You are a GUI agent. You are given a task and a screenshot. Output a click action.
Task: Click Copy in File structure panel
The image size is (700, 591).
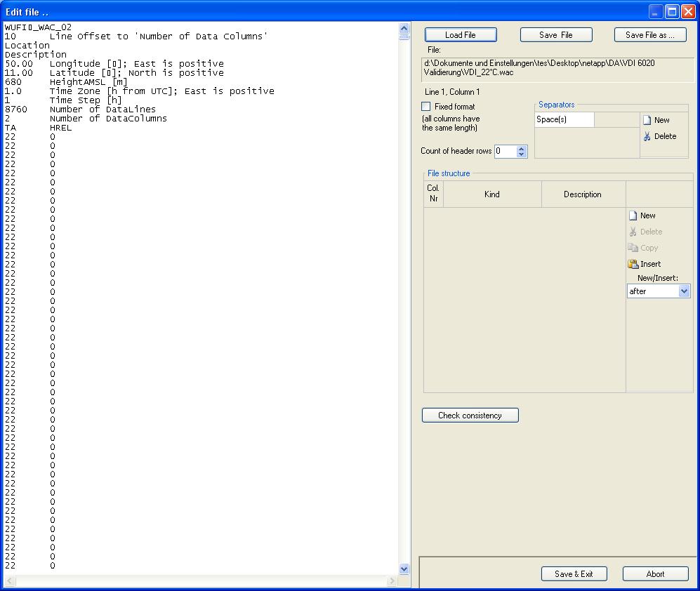coord(643,248)
